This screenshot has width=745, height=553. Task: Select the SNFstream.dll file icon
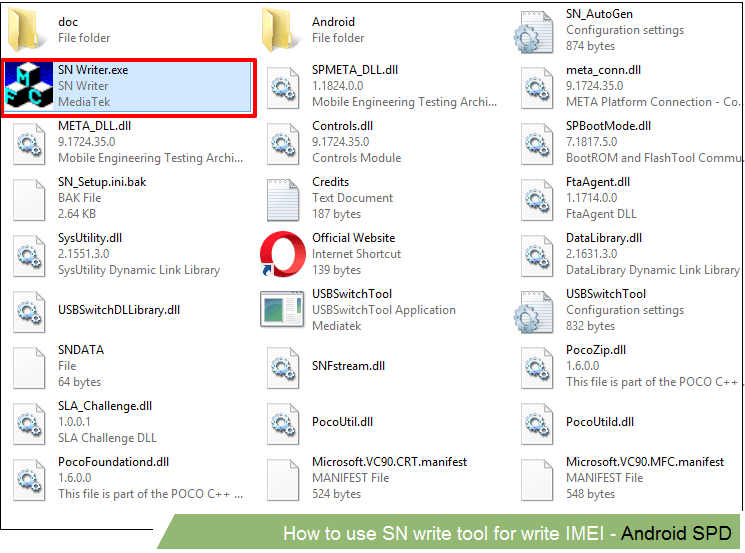pos(283,368)
